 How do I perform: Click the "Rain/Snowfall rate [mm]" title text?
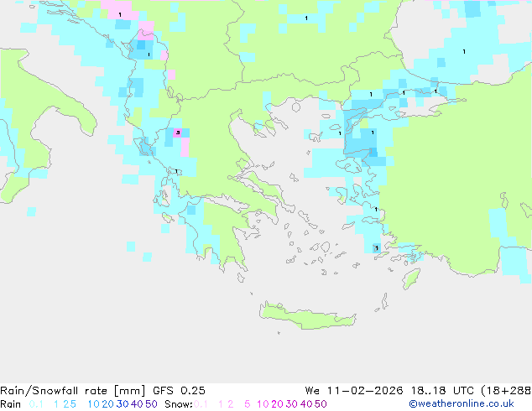pyautogui.click(x=73, y=391)
